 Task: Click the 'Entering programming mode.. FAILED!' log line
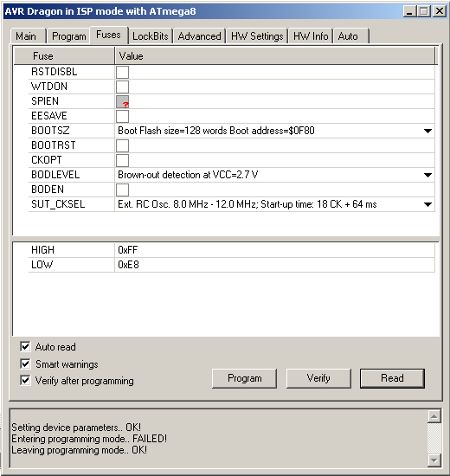click(89, 439)
